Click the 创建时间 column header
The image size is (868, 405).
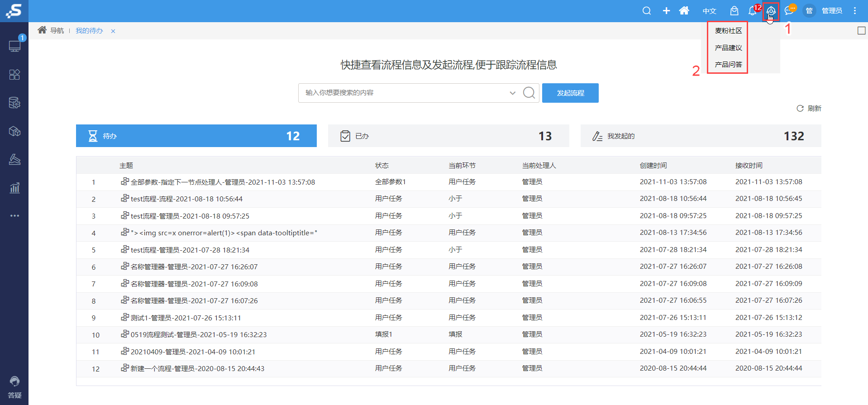point(653,166)
